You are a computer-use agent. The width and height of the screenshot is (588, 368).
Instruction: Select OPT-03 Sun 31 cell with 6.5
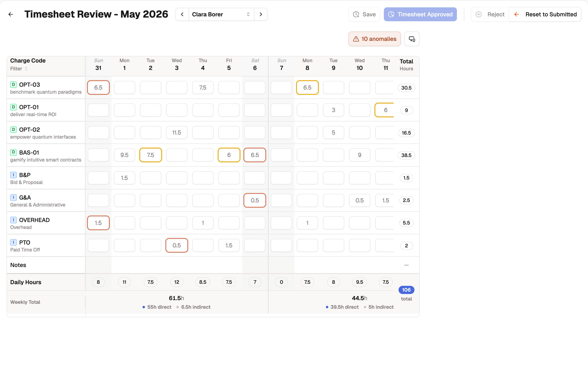tap(98, 88)
